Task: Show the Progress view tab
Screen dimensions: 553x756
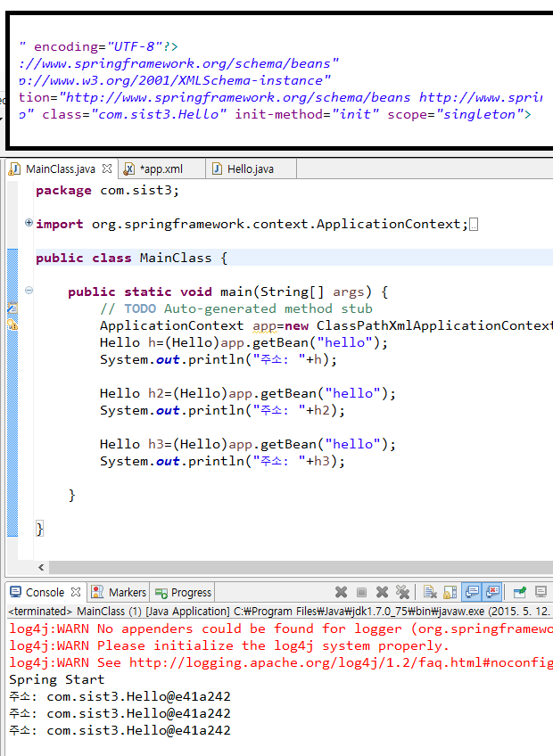Action: pyautogui.click(x=184, y=592)
